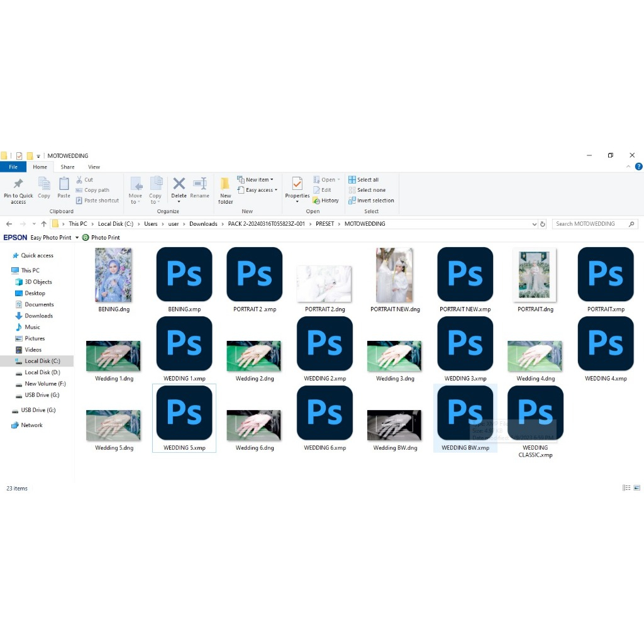Click the Pin to Quick access icon
The height and width of the screenshot is (644, 644).
(x=18, y=184)
